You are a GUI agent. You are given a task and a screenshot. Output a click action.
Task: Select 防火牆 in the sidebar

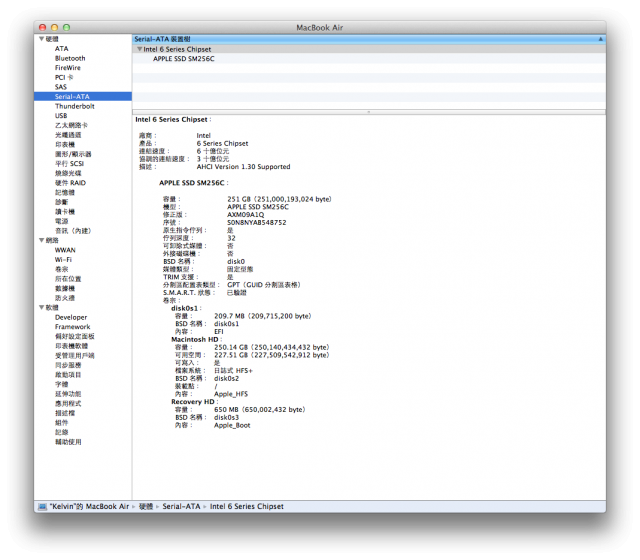point(65,298)
